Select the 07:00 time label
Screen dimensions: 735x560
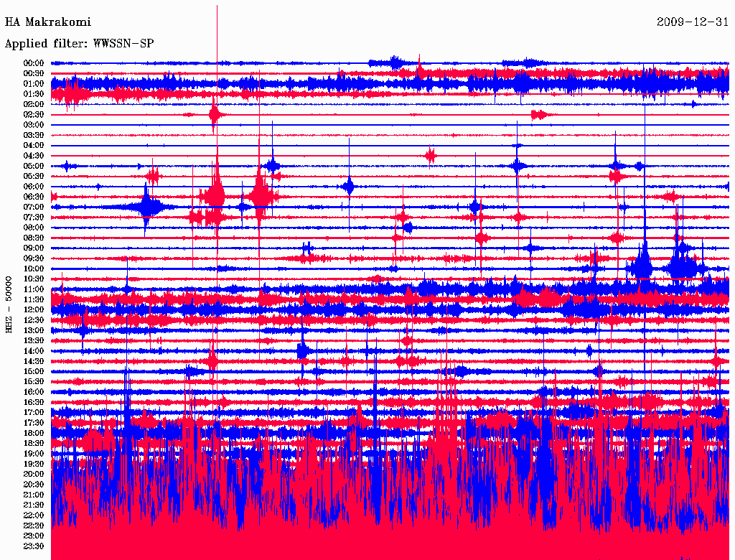click(34, 207)
